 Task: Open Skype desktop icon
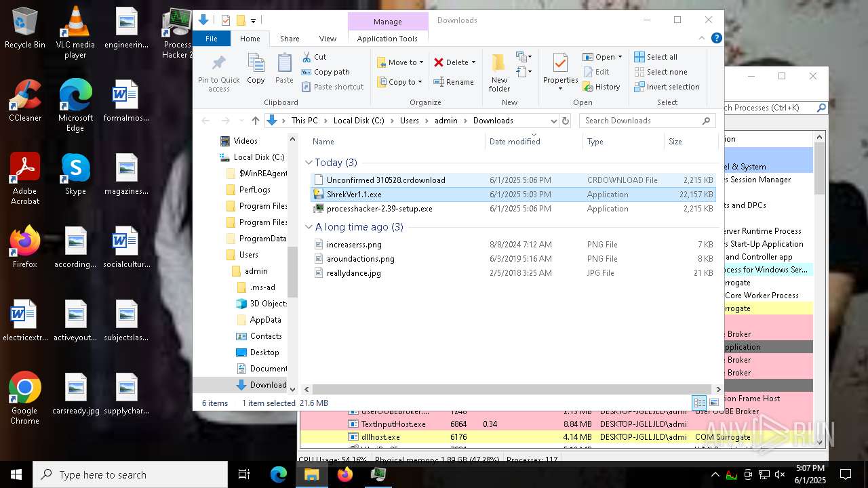point(75,174)
